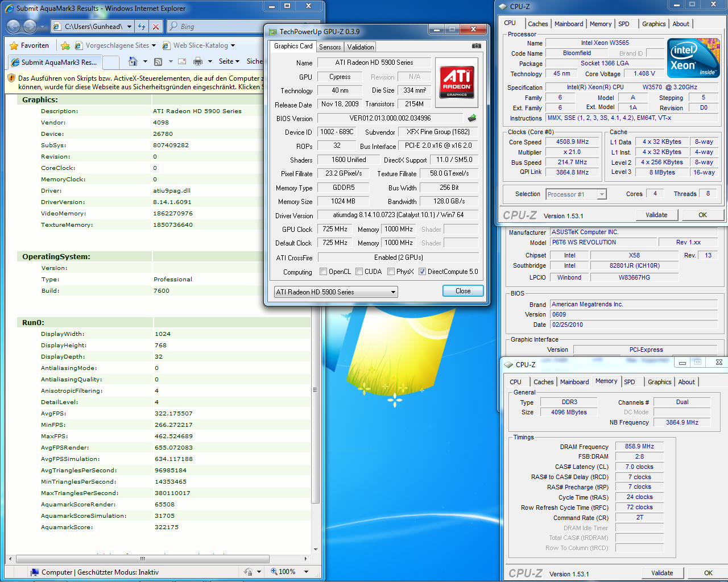The width and height of the screenshot is (728, 582).
Task: Click the IE vertical scrollbar thumb
Action: [316, 390]
